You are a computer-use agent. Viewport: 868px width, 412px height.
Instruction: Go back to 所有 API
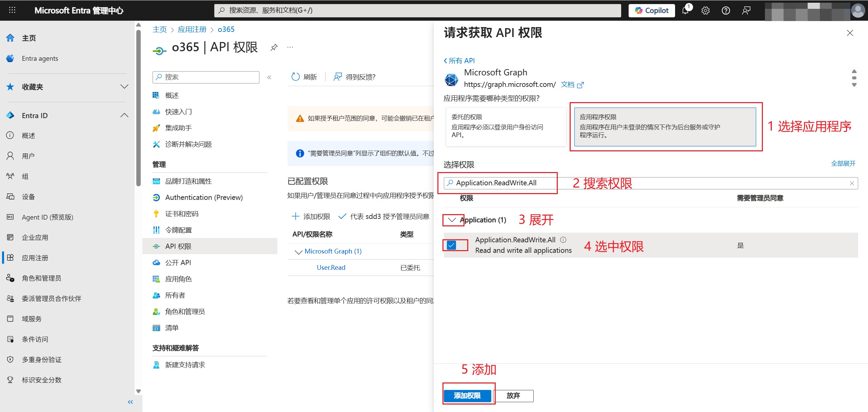pos(459,61)
